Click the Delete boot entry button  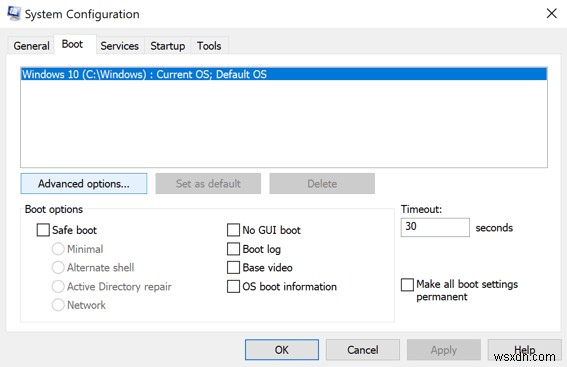pos(322,184)
